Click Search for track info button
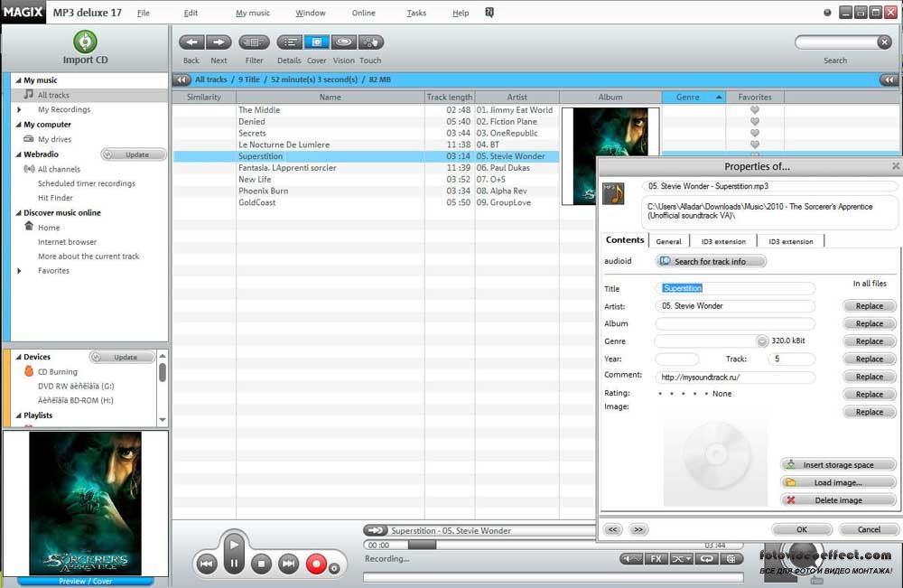The width and height of the screenshot is (903, 588). point(711,261)
